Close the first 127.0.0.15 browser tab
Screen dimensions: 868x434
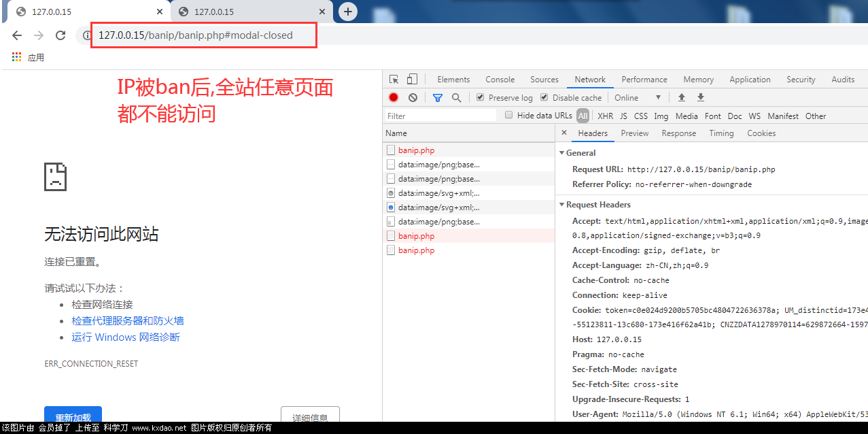point(160,12)
